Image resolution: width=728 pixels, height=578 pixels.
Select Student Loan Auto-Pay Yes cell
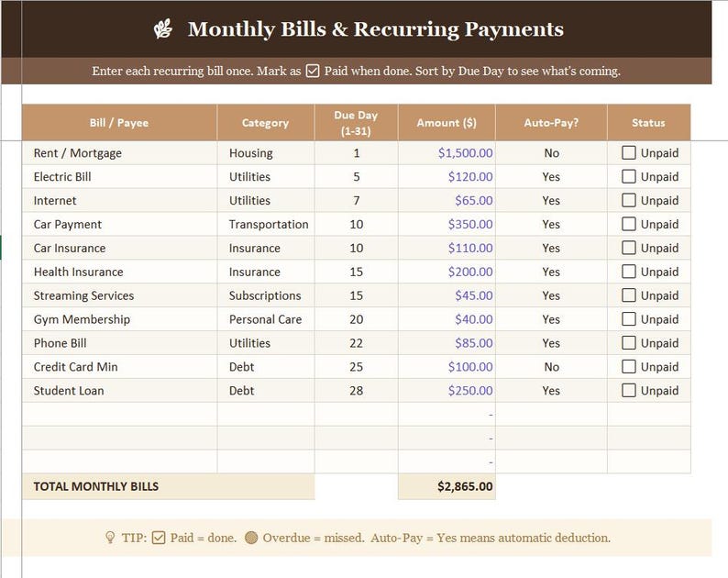[x=551, y=390]
